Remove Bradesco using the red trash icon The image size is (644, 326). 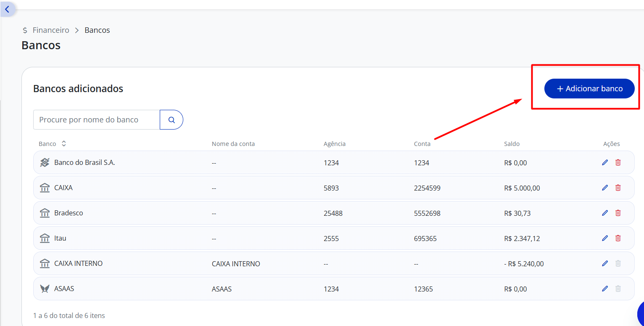618,213
